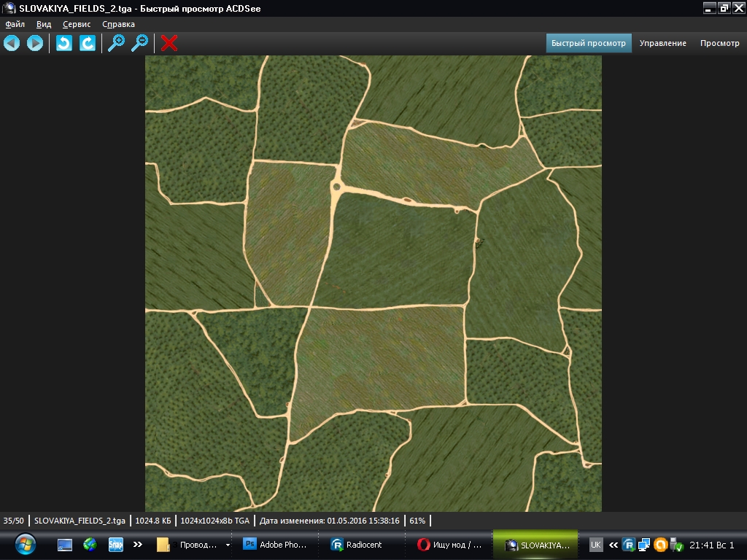747x560 pixels.
Task: Go to the previous image
Action: point(12,43)
